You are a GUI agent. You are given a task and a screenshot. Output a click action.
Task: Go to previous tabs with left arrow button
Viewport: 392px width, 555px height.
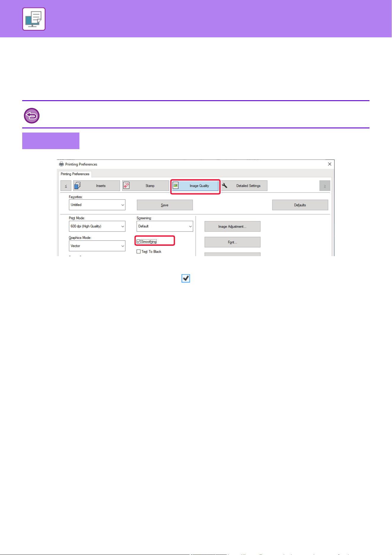[x=66, y=186]
